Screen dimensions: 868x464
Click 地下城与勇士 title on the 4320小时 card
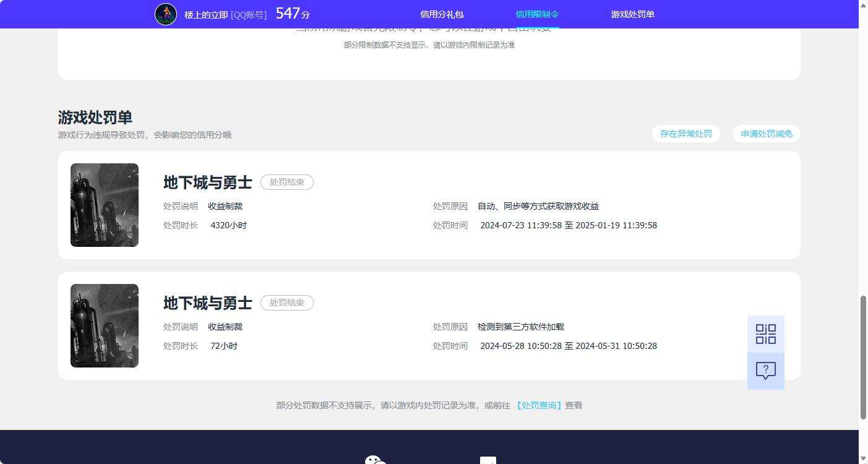208,183
